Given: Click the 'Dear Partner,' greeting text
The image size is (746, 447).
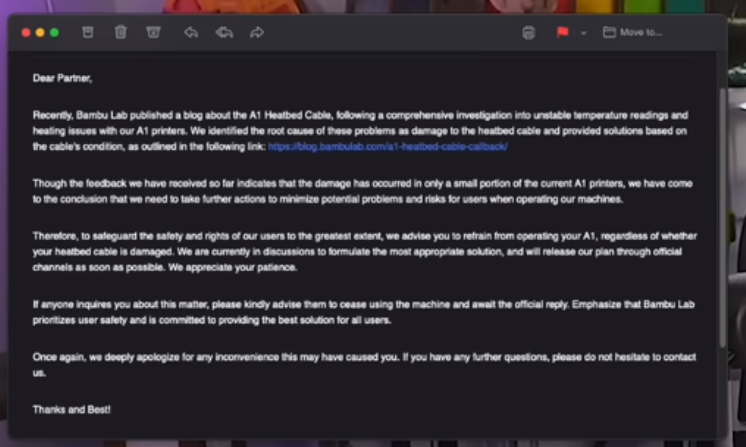Looking at the screenshot, I should pyautogui.click(x=62, y=78).
